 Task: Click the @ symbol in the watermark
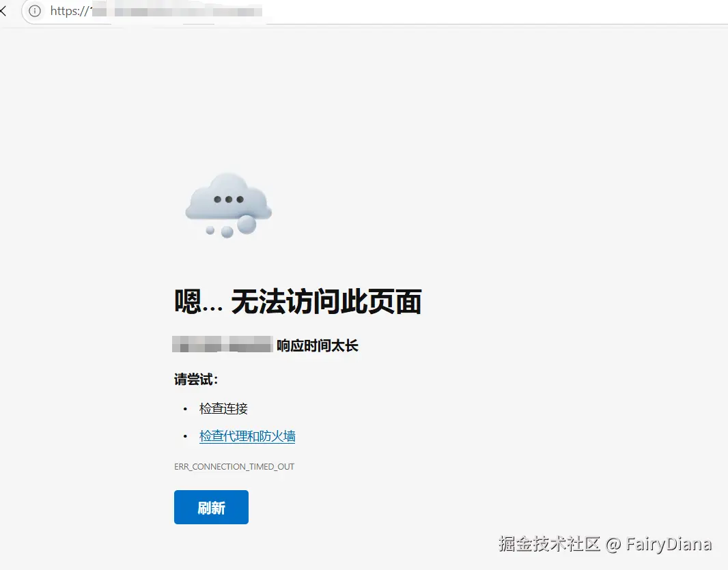click(x=613, y=545)
